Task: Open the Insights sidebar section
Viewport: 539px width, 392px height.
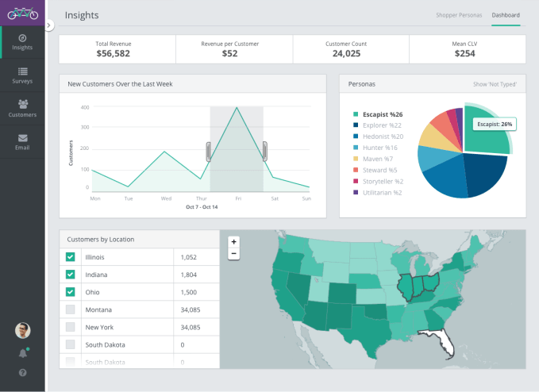Action: 22,42
